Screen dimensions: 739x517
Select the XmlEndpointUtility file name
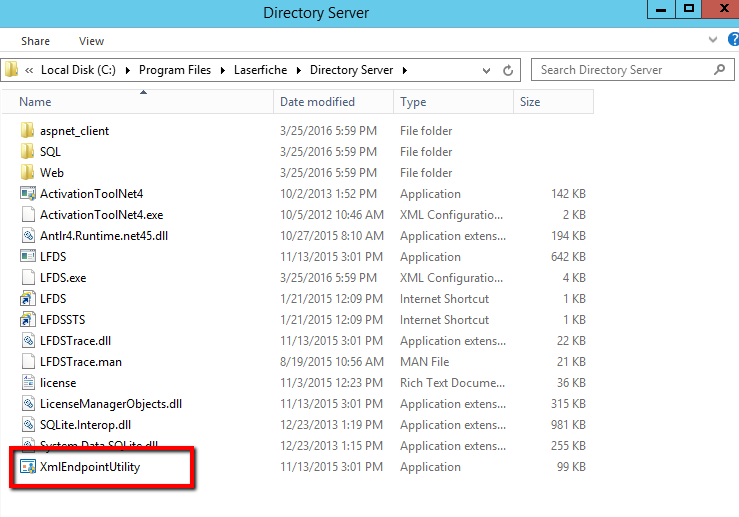pos(90,467)
